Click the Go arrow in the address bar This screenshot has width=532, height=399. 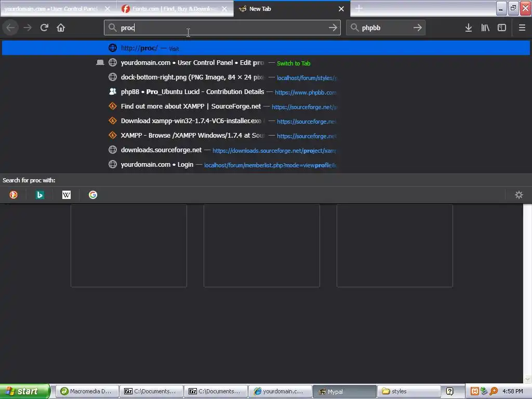[x=333, y=28]
